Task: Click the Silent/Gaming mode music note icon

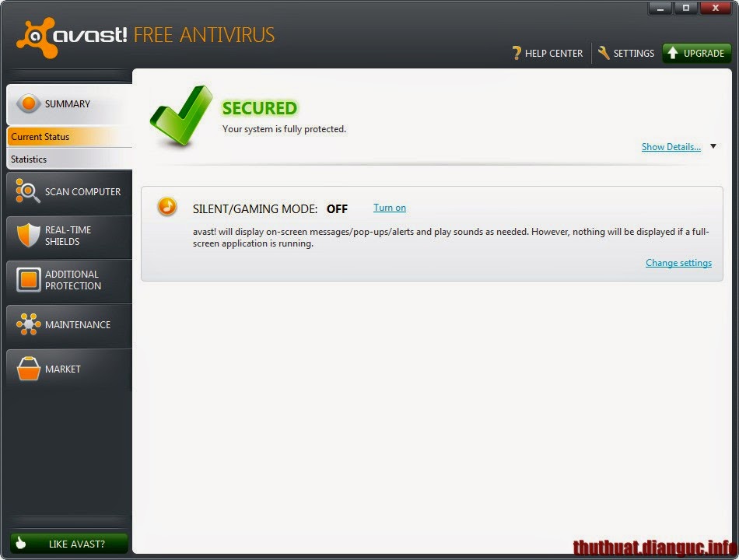Action: tap(166, 206)
